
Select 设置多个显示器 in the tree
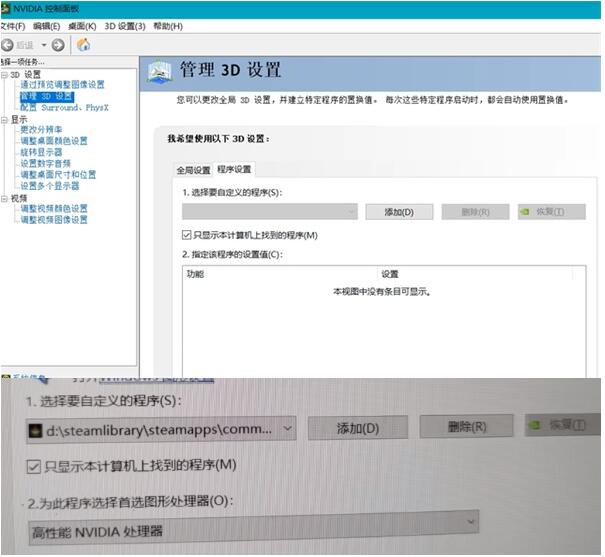click(x=50, y=186)
